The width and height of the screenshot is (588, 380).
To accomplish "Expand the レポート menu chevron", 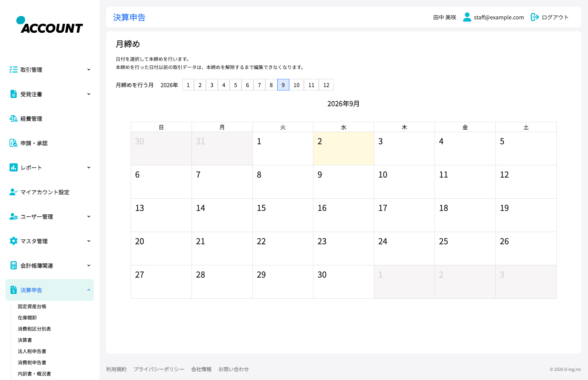I will [x=89, y=168].
